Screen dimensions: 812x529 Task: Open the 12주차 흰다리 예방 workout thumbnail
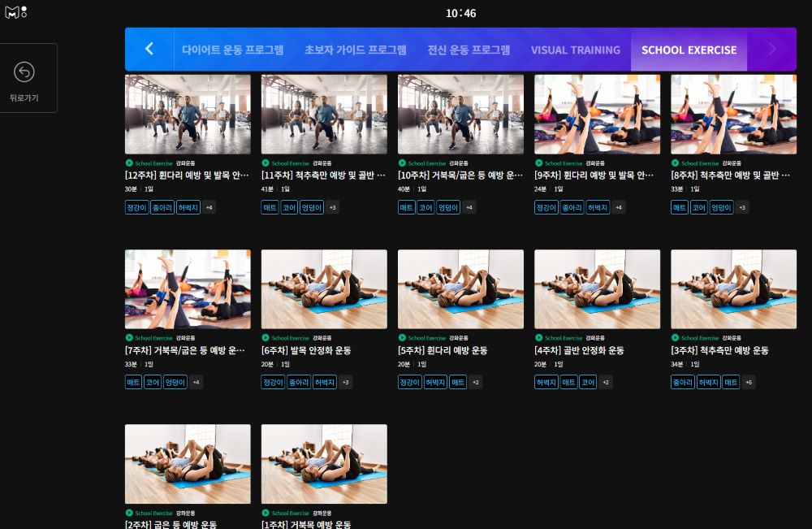188,114
